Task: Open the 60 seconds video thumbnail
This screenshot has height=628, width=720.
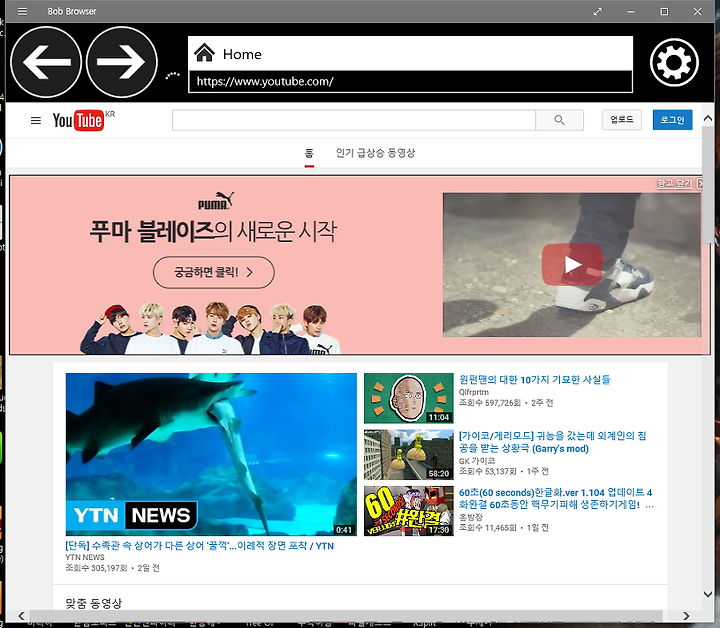Action: click(x=409, y=511)
